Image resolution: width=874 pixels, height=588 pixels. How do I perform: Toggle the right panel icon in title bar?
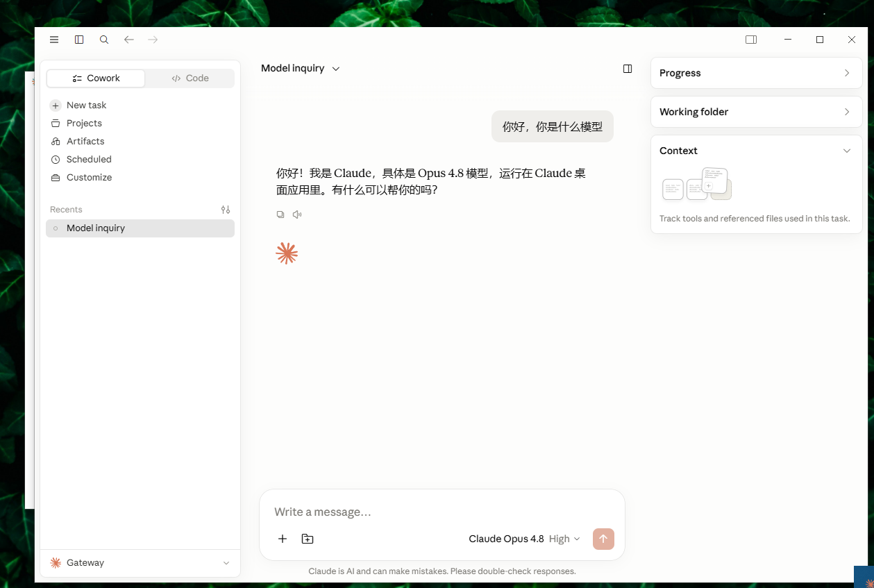click(x=751, y=40)
